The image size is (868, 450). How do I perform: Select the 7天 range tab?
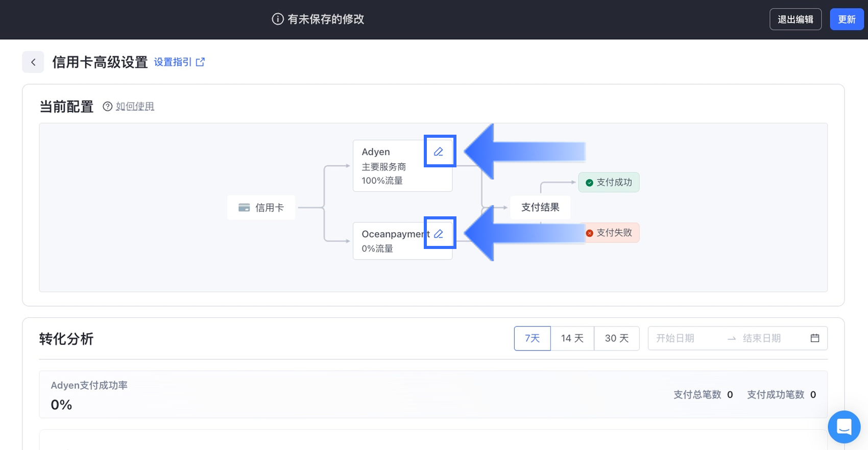[532, 338]
